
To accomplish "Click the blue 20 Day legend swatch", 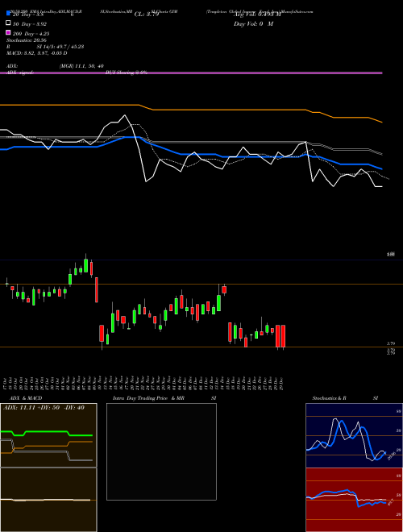I will tap(8, 14).
